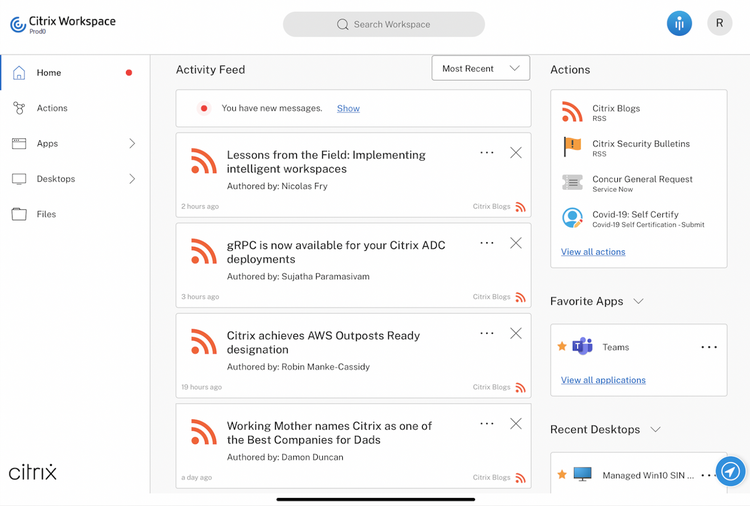Click the Managed Win10 desktop monitor icon

coord(583,474)
